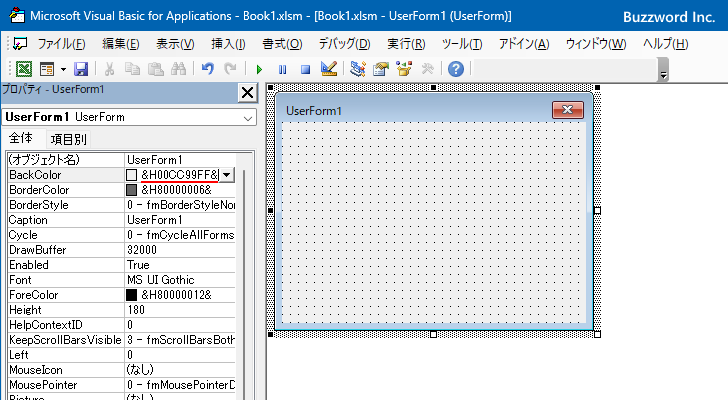Click the Break pause icon

pyautogui.click(x=282, y=70)
